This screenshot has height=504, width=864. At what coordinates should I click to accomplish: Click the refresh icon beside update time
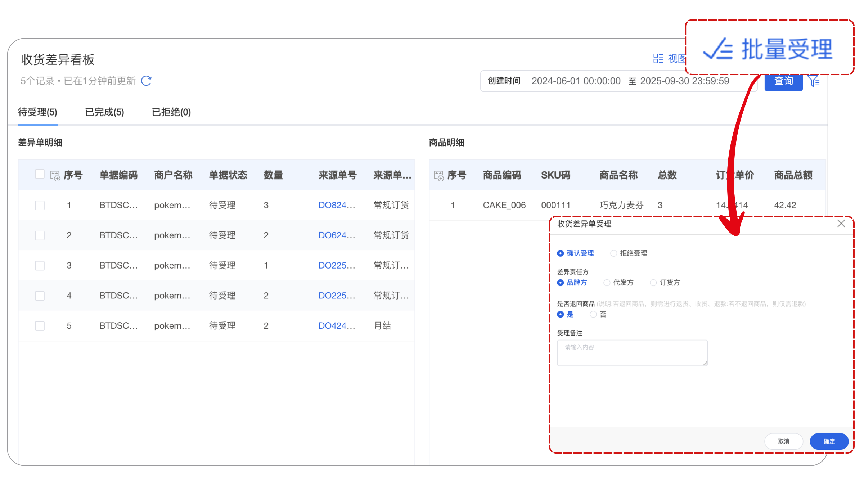(x=146, y=81)
